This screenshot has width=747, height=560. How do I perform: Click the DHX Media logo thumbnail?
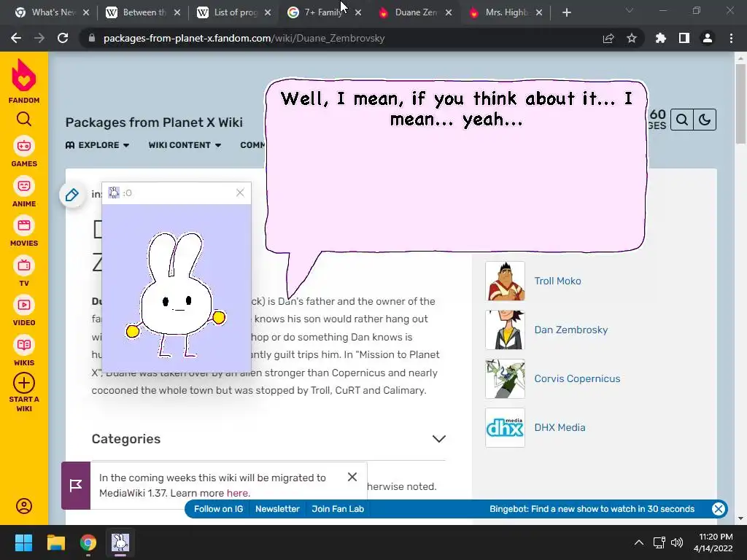pyautogui.click(x=505, y=427)
